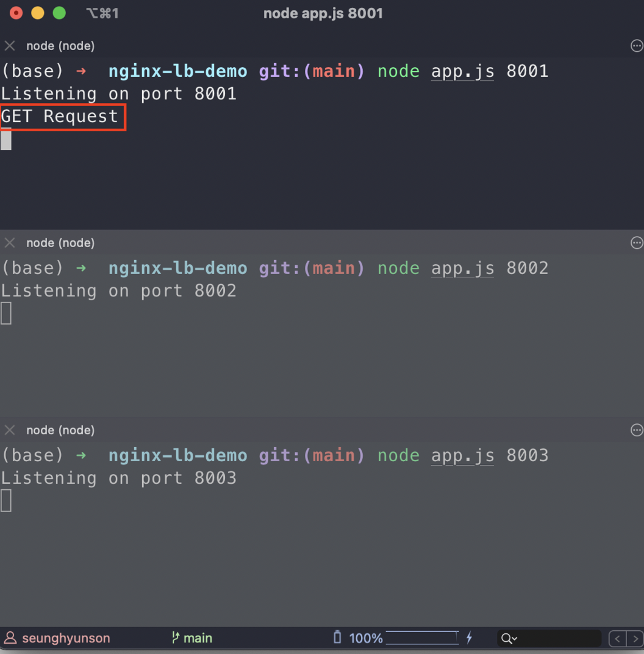Click the main branch label in status bar

(x=198, y=638)
